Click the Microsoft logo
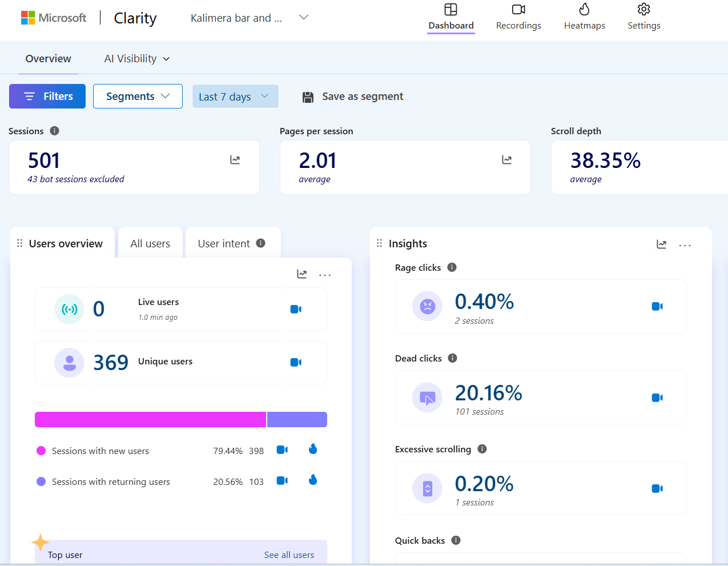The height and width of the screenshot is (566, 728). pos(53,18)
